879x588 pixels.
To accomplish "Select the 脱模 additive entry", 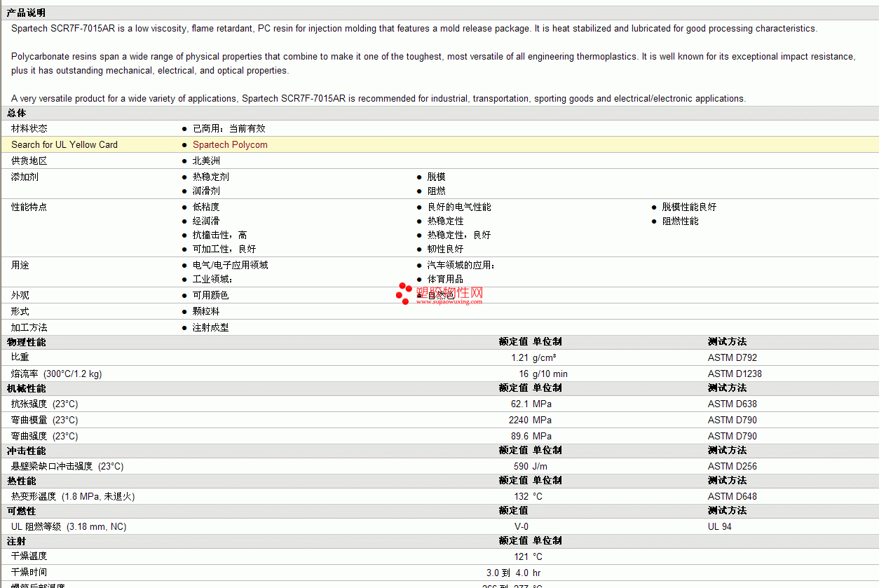I will (x=436, y=177).
